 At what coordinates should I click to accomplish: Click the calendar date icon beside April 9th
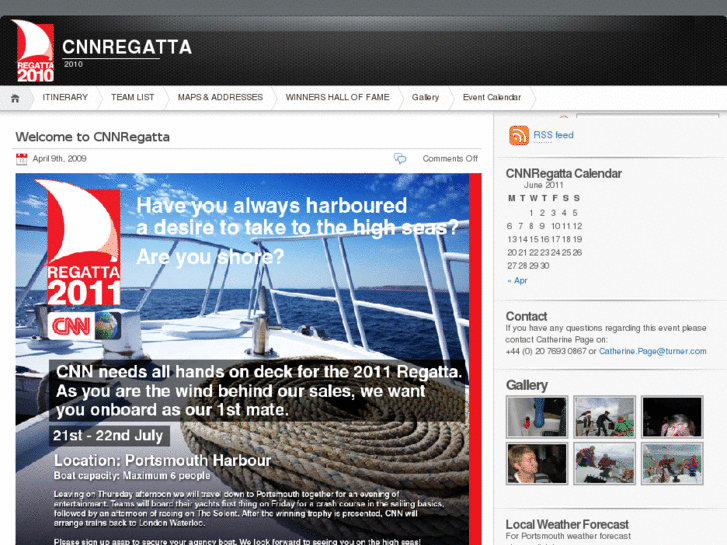pyautogui.click(x=21, y=159)
